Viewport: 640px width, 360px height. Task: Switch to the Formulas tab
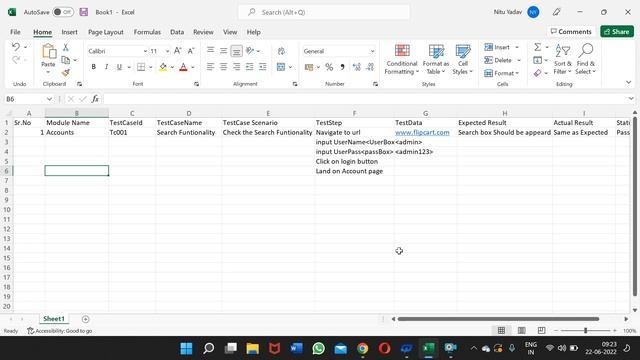(x=147, y=32)
